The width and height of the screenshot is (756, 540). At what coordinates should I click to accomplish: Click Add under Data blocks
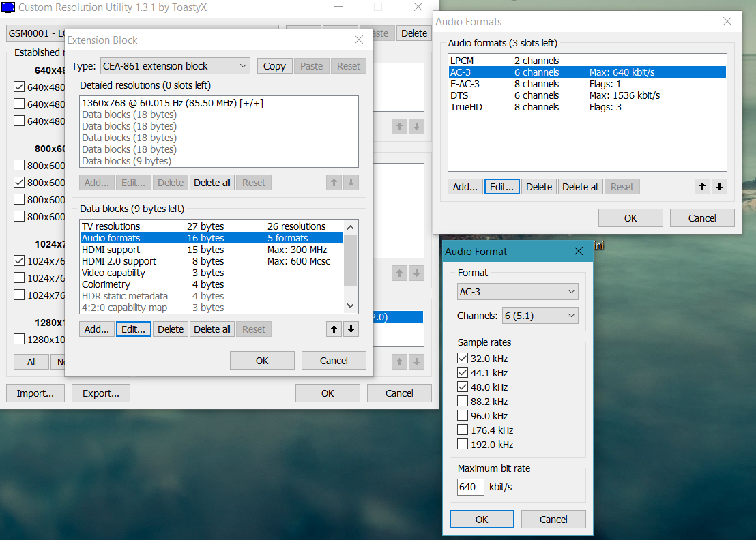point(97,329)
